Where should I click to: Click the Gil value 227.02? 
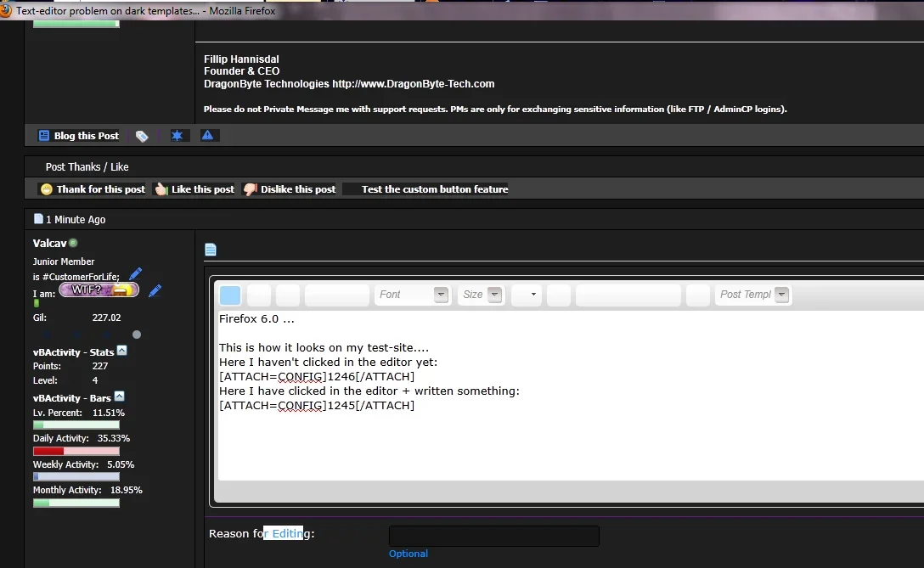pos(107,318)
